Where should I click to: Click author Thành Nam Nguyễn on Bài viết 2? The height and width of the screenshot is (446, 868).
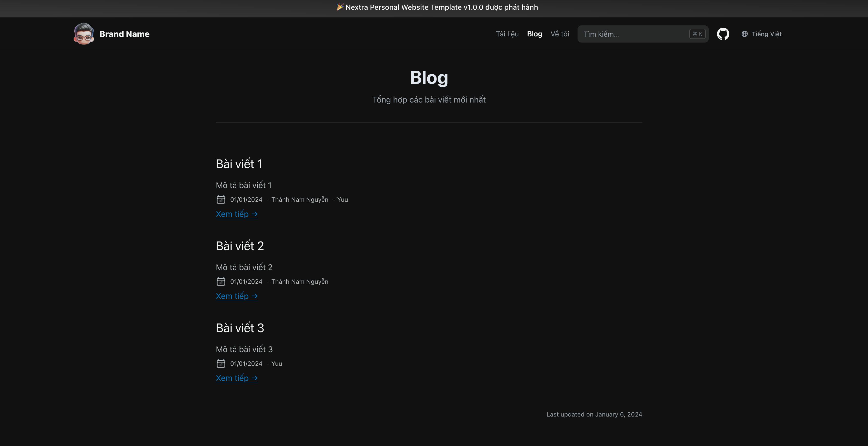coord(300,282)
